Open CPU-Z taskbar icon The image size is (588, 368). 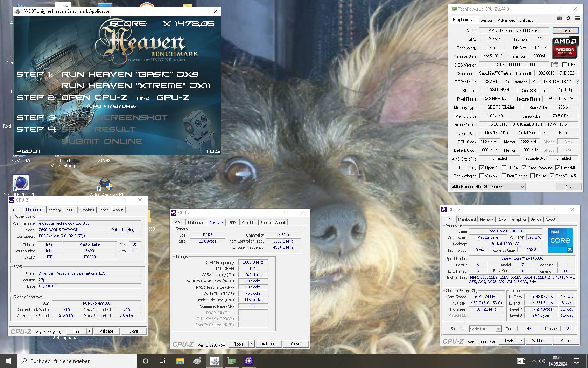point(249,361)
